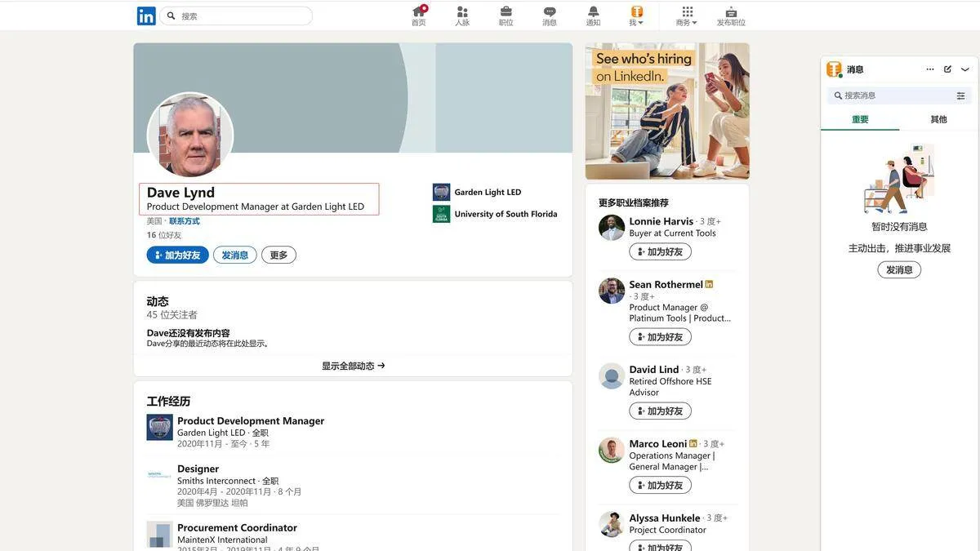Click the Dave Lynd name heading
Viewport: 980px width, 551px height.
click(x=180, y=193)
